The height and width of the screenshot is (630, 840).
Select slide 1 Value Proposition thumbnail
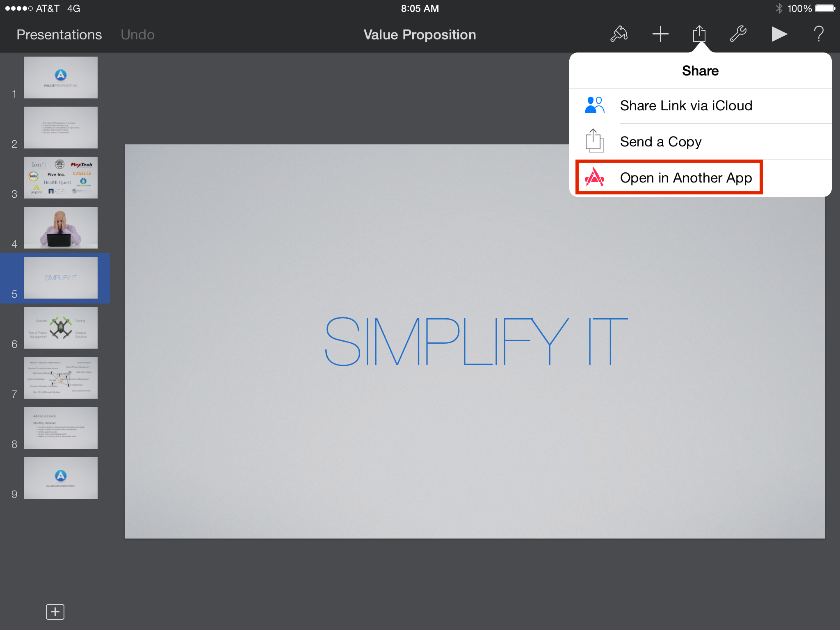click(x=61, y=78)
